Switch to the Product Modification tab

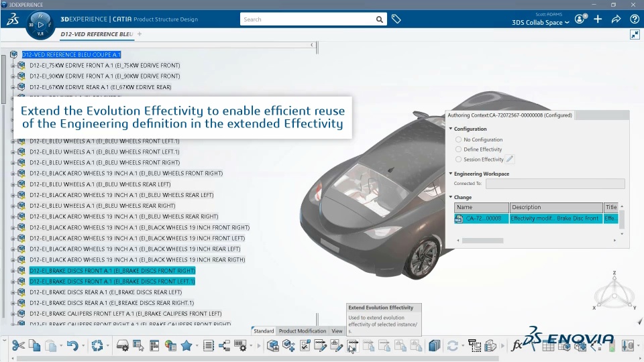pos(303,330)
